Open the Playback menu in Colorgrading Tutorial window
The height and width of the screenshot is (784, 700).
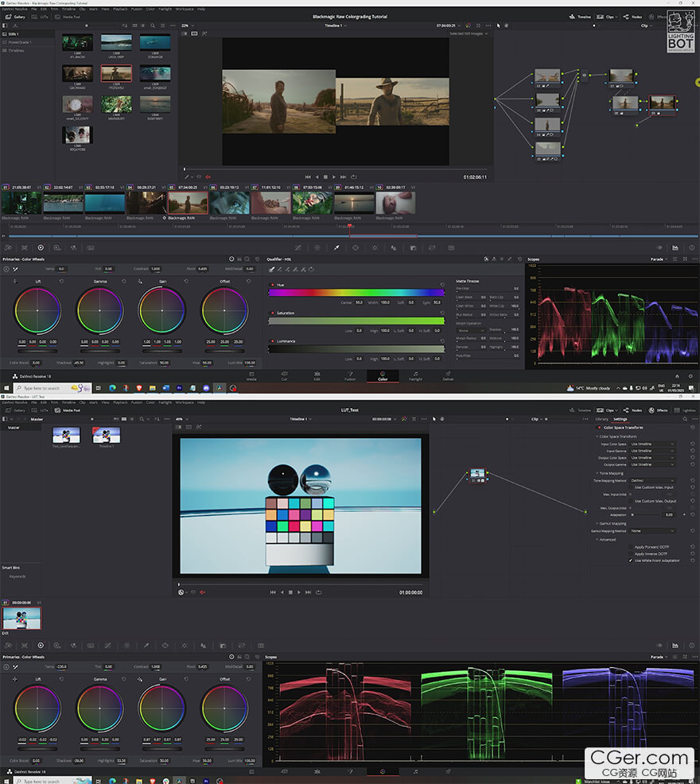tap(120, 9)
